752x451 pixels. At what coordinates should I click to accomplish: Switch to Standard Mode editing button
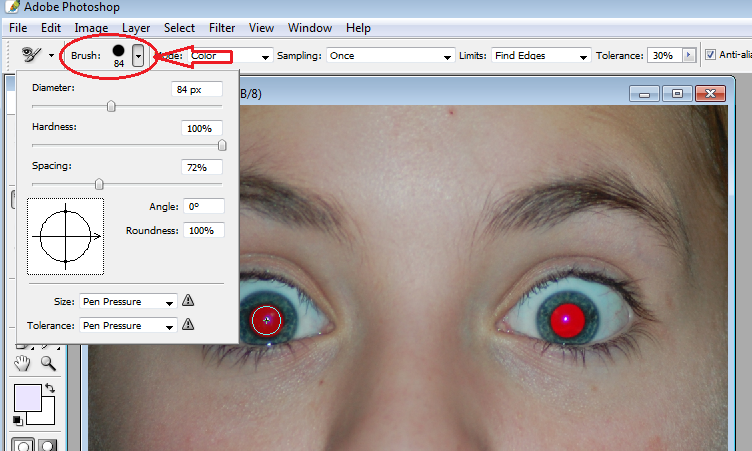(x=23, y=445)
